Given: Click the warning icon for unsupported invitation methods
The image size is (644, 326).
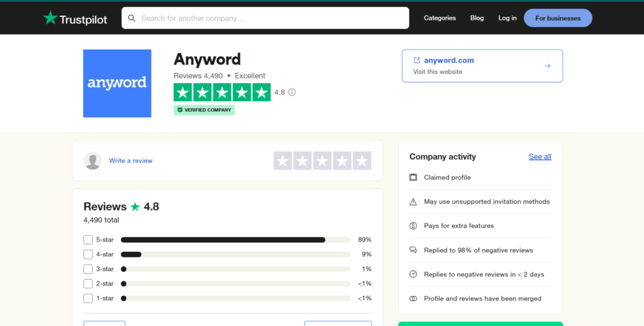Looking at the screenshot, I should coord(413,202).
